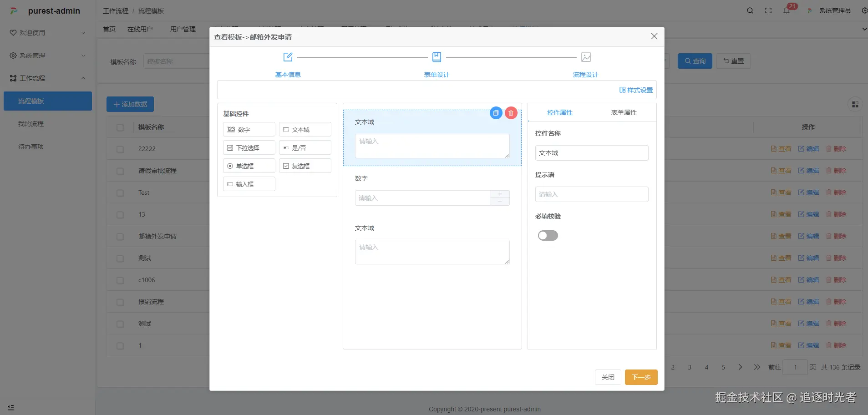Click increment plus on 数字 field

point(500,194)
